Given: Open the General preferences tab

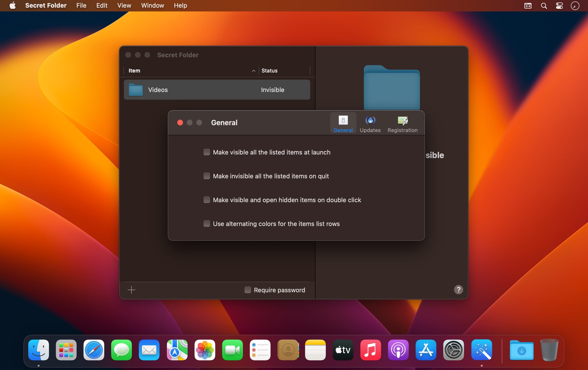Looking at the screenshot, I should point(343,123).
